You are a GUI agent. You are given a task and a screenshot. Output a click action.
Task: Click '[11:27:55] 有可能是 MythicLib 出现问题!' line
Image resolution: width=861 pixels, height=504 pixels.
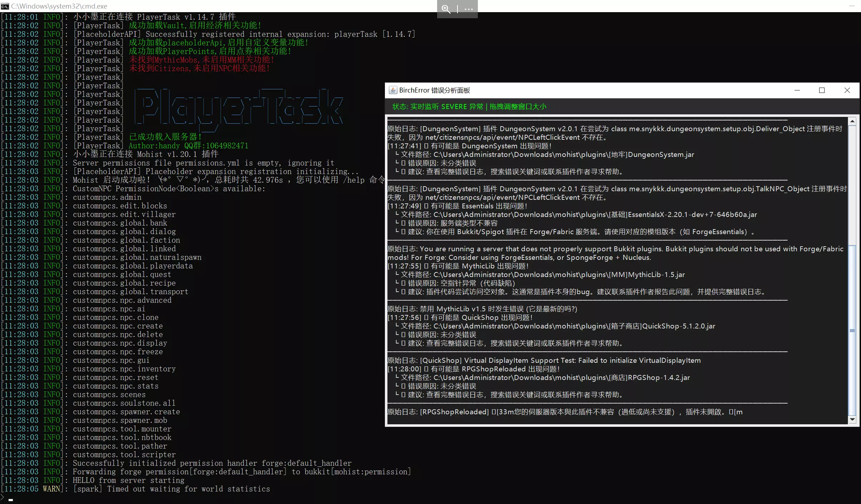458,266
